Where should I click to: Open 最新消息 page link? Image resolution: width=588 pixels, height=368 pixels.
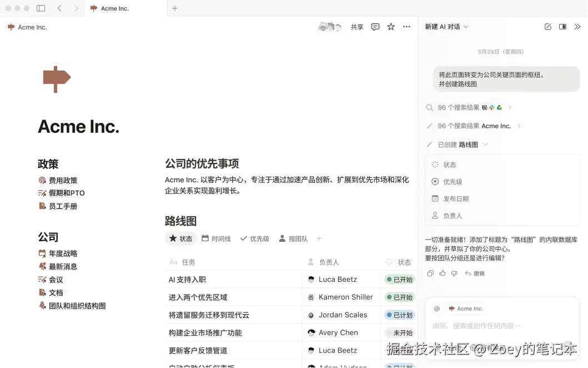tap(58, 267)
